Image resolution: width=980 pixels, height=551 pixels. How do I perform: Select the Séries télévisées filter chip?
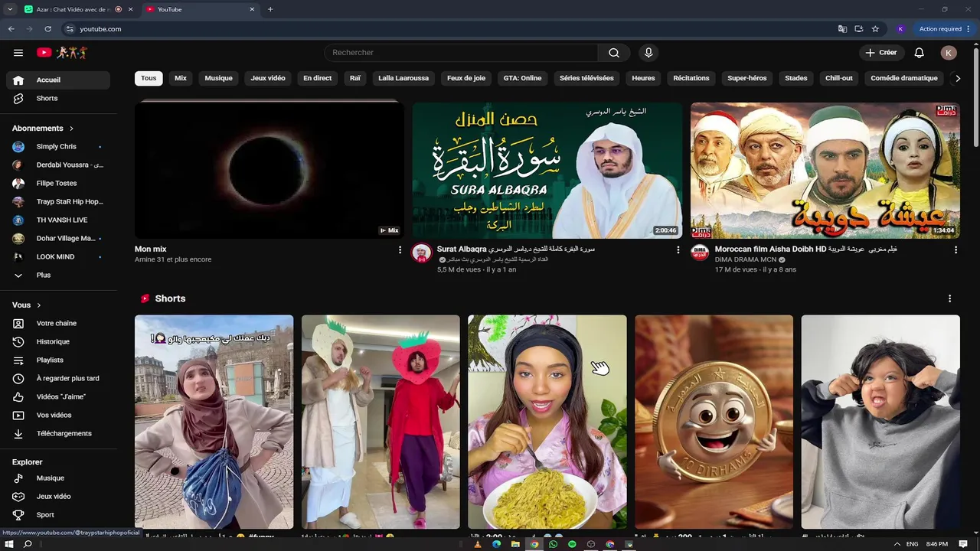[586, 78]
